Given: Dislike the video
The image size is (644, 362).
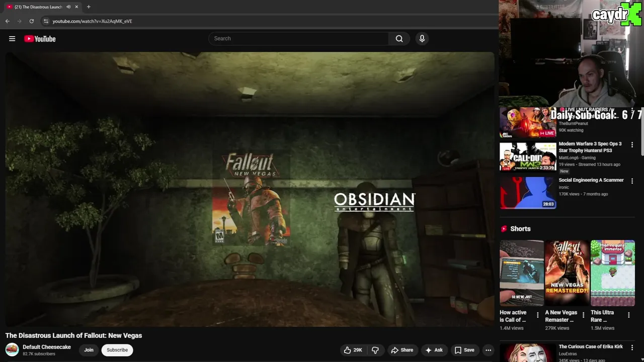Looking at the screenshot, I should 375,350.
